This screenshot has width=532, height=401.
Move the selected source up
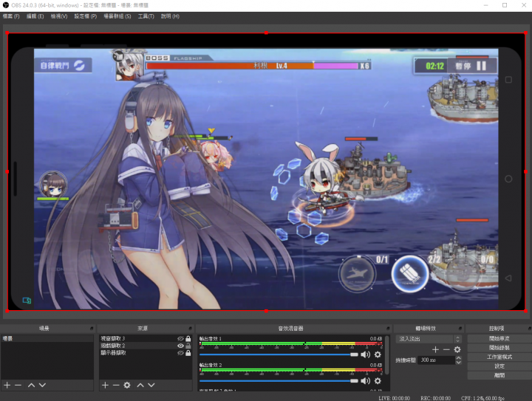140,385
